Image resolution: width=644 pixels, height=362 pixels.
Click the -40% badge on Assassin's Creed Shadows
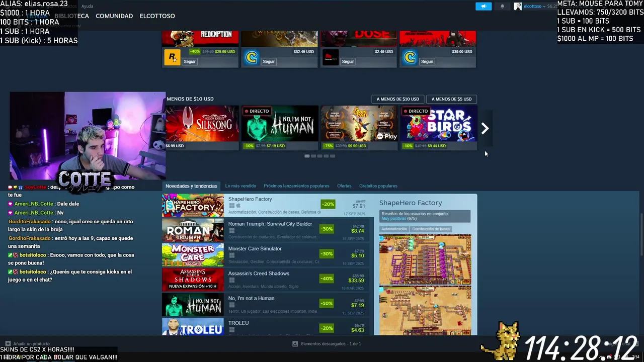(x=327, y=279)
